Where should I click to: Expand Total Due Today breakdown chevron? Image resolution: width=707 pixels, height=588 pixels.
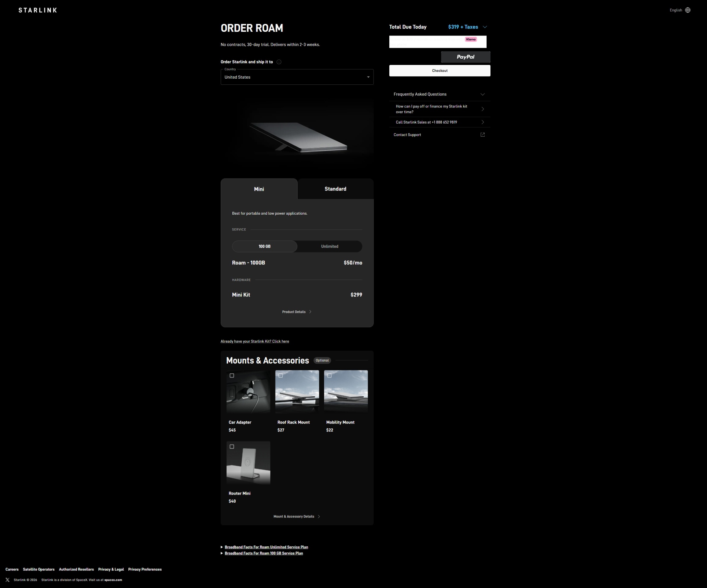(x=485, y=27)
